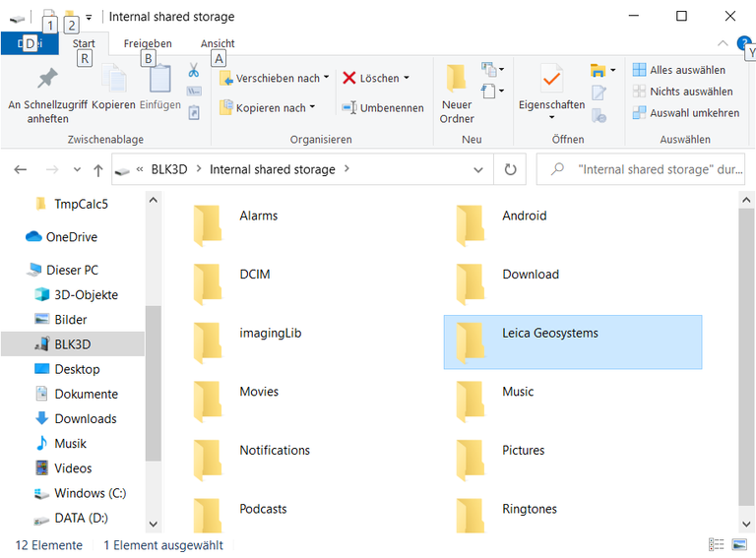Refresh the current folder view
Screen dimensions: 756x558
510,169
